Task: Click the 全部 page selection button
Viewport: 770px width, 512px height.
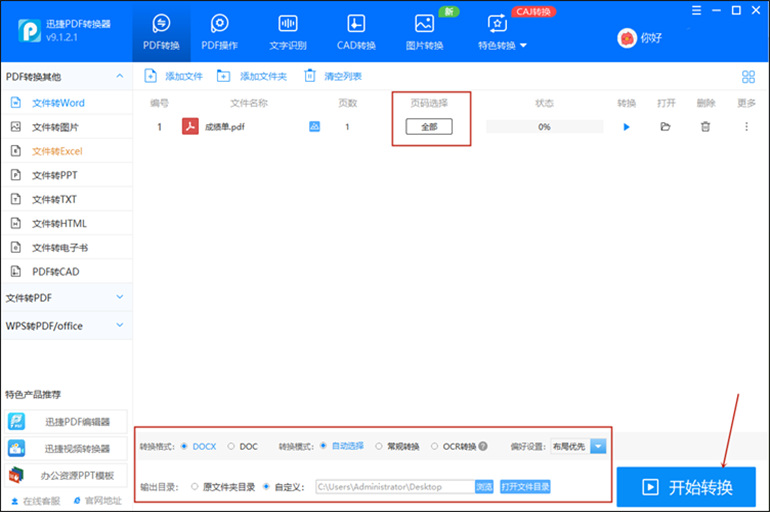Action: 429,127
